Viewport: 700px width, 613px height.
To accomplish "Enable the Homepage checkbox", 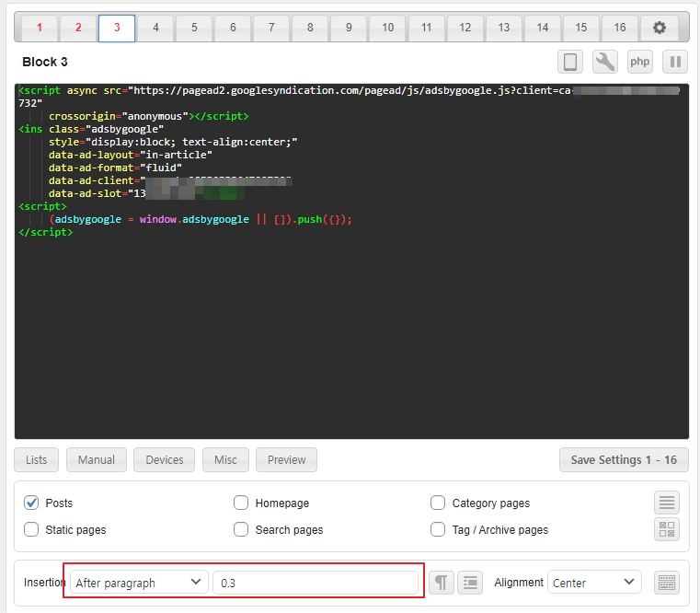I will pyautogui.click(x=241, y=503).
